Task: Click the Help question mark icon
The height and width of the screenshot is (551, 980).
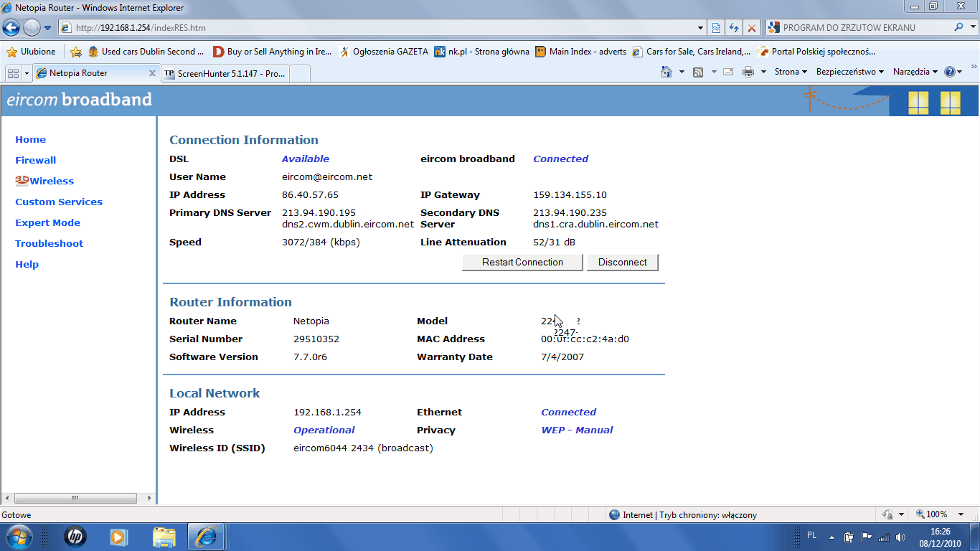Action: tap(950, 72)
